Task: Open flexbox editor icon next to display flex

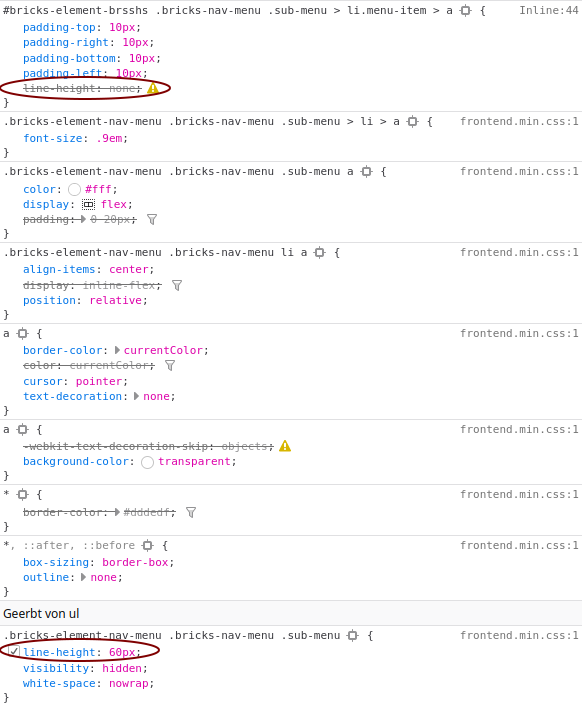Action: [x=88, y=205]
